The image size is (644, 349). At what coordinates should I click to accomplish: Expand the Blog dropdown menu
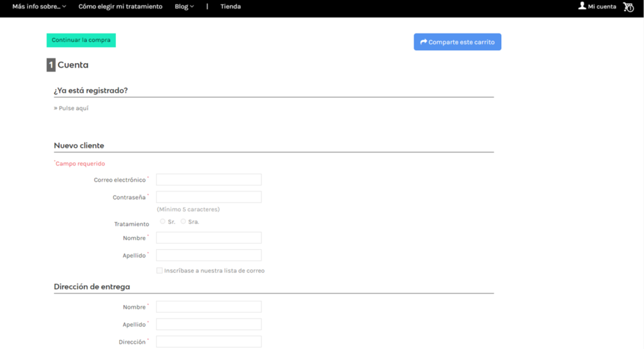[184, 6]
